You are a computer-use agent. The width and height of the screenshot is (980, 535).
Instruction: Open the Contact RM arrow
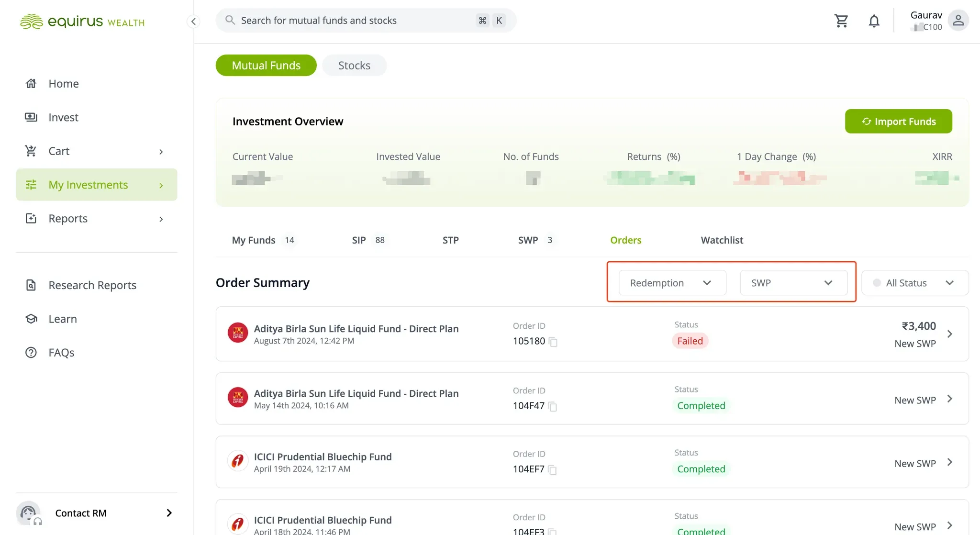[x=169, y=513]
